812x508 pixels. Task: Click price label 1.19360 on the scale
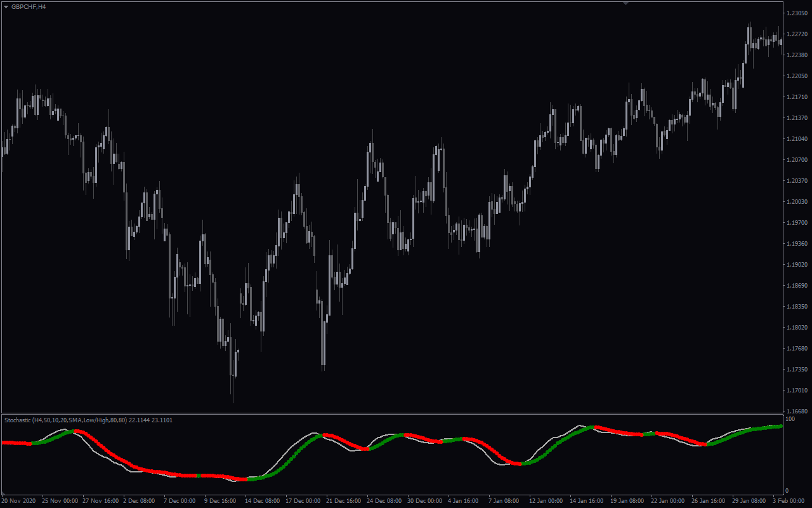point(797,243)
